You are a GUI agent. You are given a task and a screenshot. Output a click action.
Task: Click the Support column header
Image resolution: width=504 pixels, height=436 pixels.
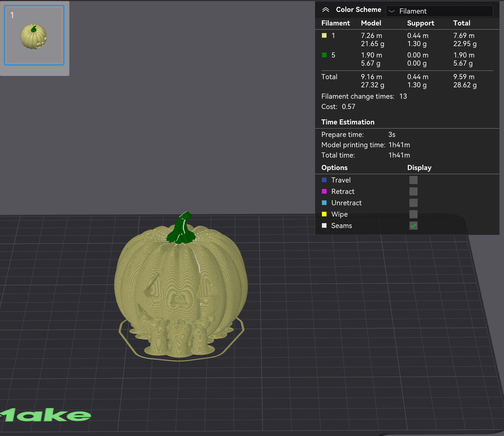[x=421, y=23]
